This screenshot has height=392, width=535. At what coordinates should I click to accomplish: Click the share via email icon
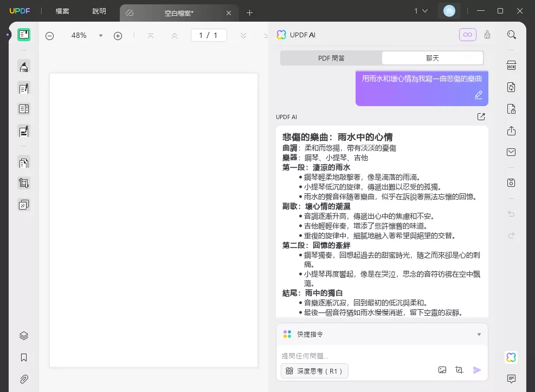click(x=511, y=153)
